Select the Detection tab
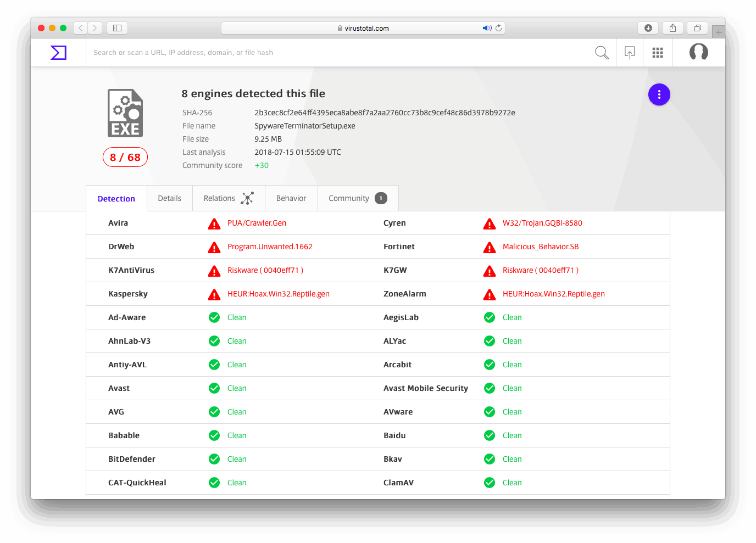Screen dimensions: 756x543 [116, 199]
